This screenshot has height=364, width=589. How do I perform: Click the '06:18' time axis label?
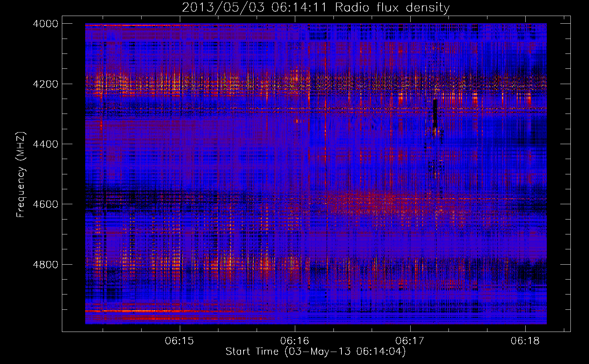[525, 341]
